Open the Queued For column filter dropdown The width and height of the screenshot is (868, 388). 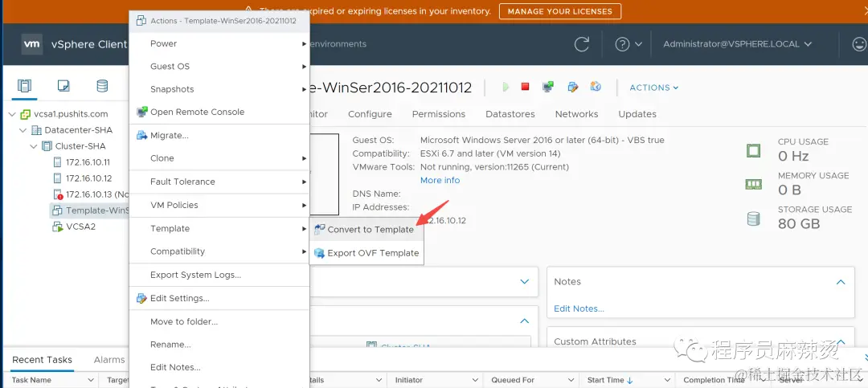[571, 380]
